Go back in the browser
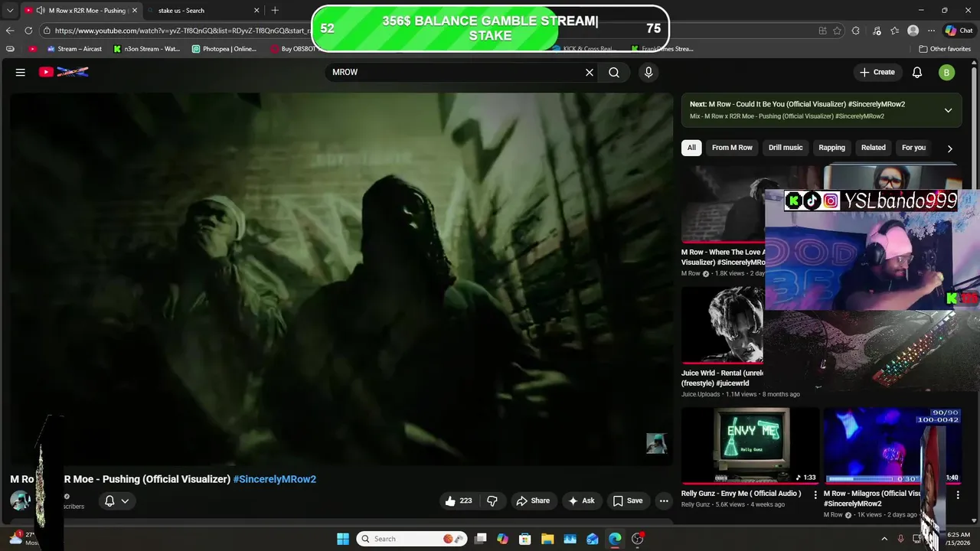This screenshot has height=551, width=980. coord(10,31)
